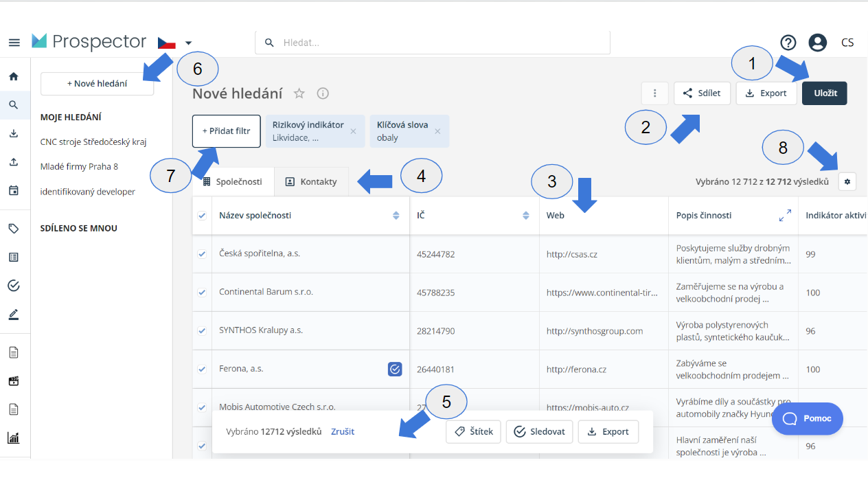The image size is (868, 489).
Task: Click the tracked badge on Ferona, a.s.
Action: click(395, 369)
